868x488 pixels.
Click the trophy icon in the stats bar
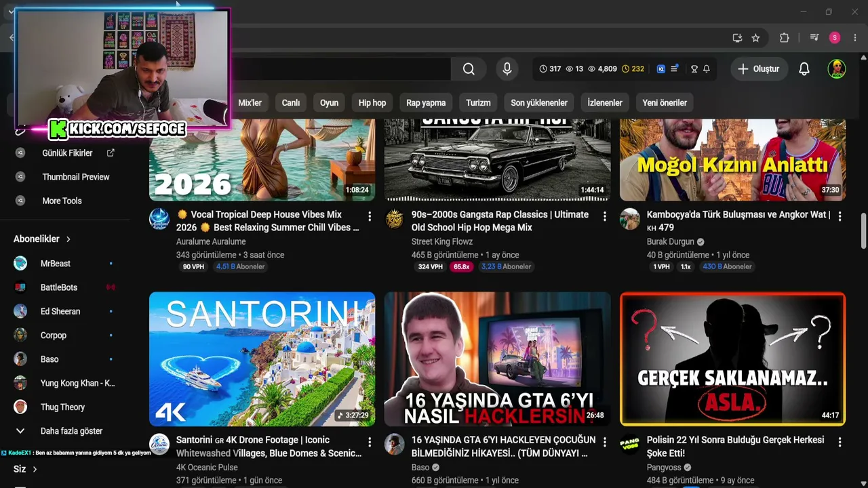coord(694,69)
